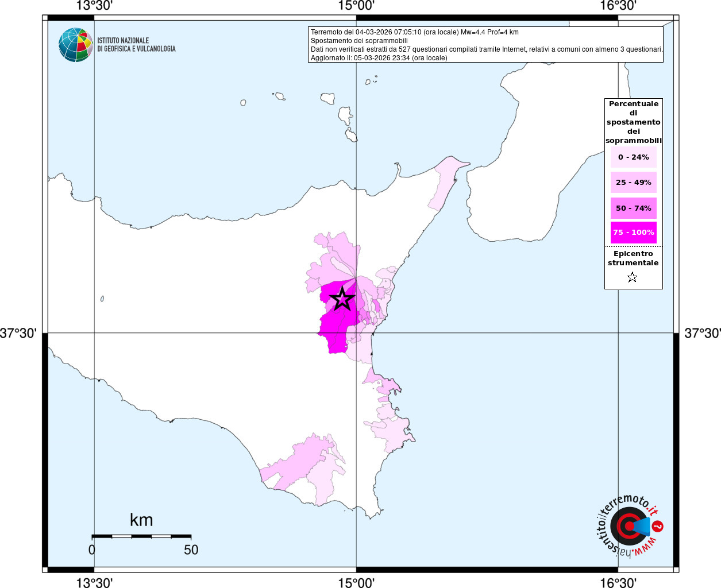Click the top 16°30' longitude label

tap(618, 6)
